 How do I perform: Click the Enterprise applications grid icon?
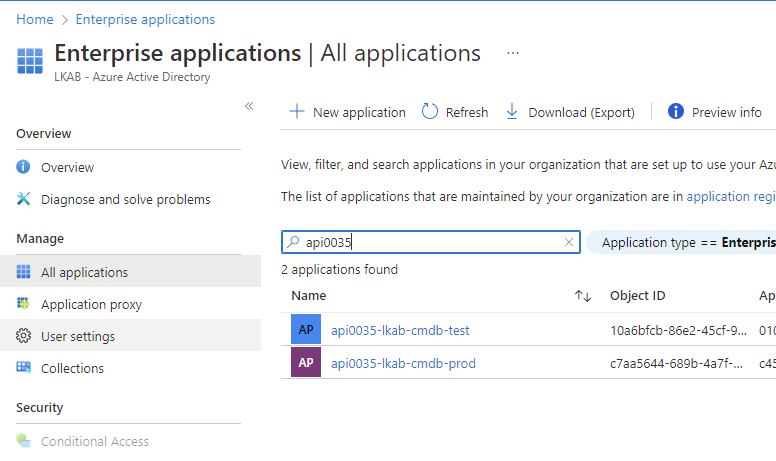coord(30,61)
